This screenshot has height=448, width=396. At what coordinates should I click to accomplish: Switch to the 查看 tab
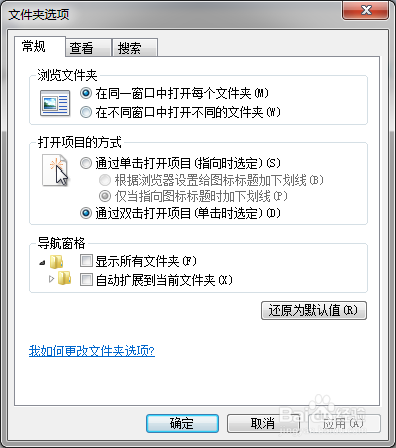click(88, 48)
